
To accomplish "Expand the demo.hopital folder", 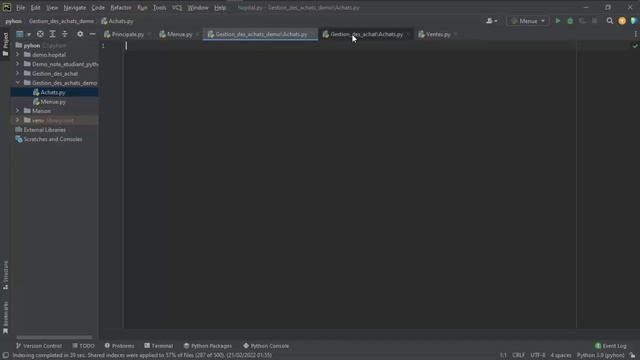I will [x=18, y=54].
